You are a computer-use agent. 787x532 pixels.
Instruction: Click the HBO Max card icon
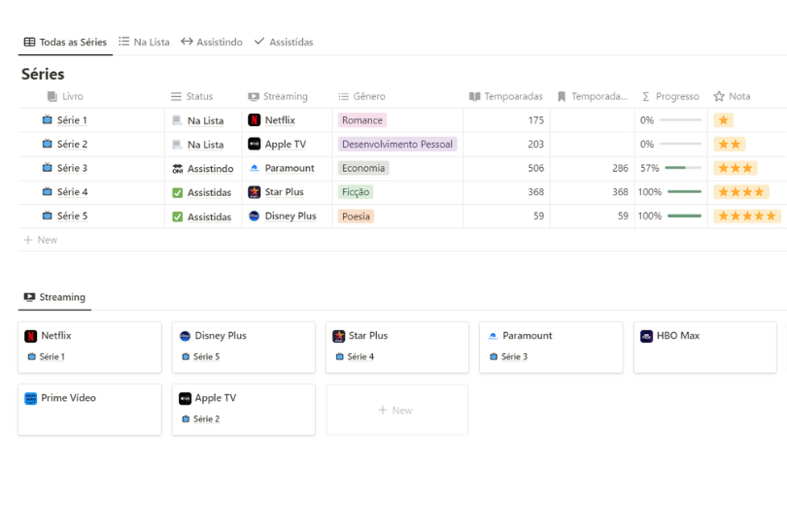click(647, 336)
